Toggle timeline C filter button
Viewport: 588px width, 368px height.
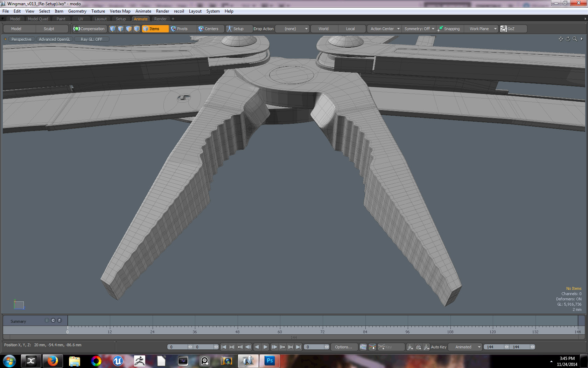[53, 320]
